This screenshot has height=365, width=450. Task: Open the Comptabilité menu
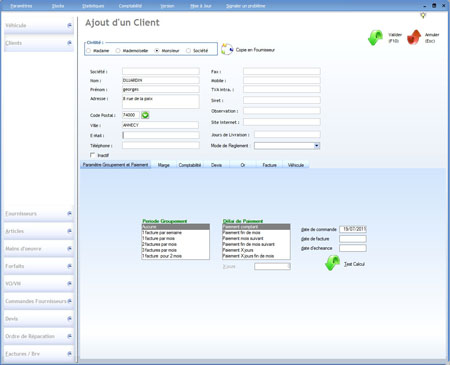point(130,6)
